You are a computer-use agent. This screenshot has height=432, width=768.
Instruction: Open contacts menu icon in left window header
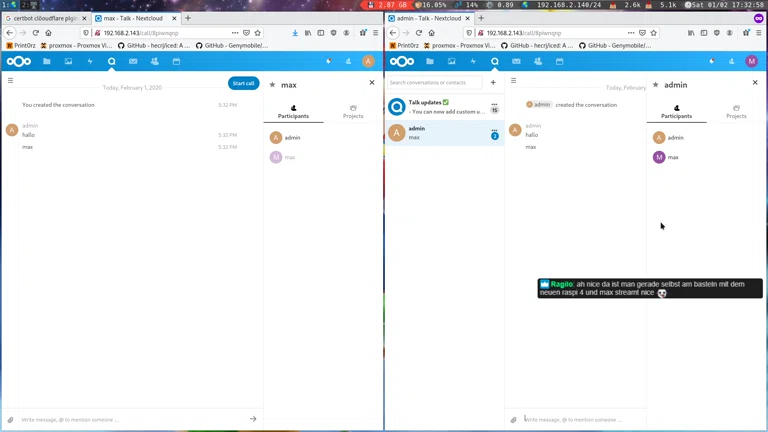348,61
